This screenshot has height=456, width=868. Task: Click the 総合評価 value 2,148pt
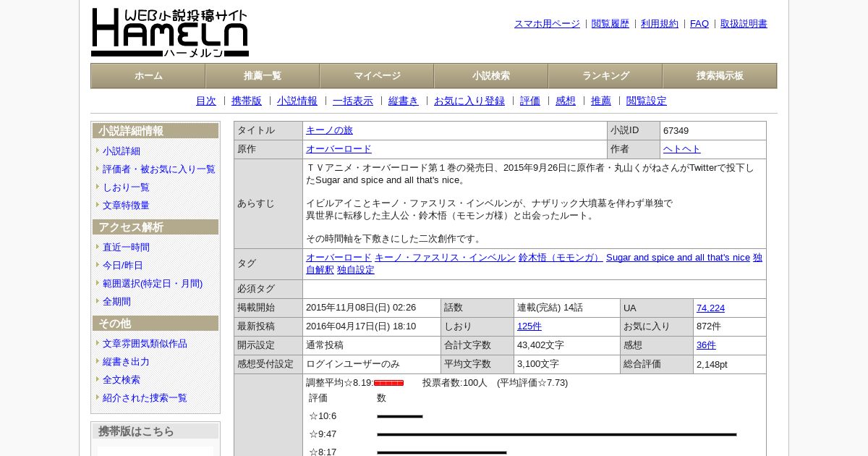coord(712,364)
